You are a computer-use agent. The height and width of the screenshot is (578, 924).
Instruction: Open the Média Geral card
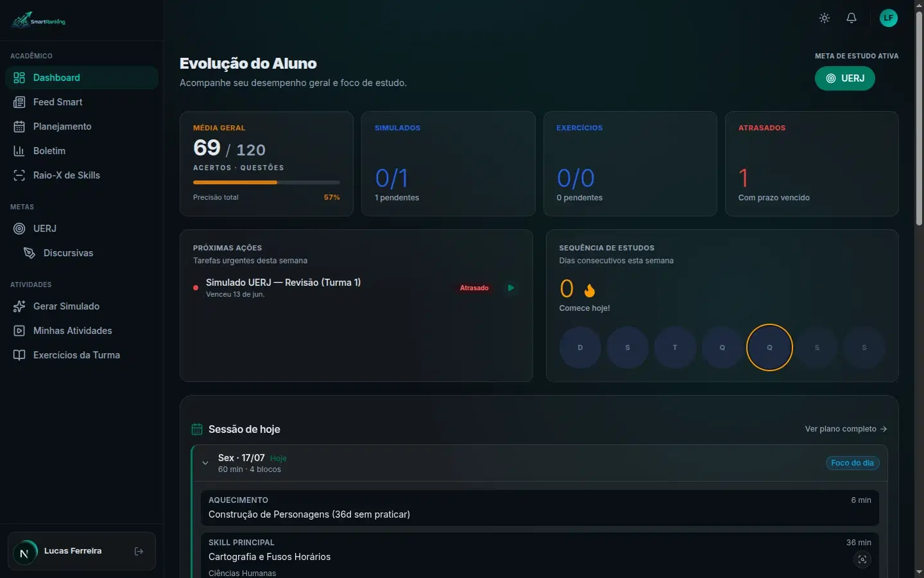(266, 164)
